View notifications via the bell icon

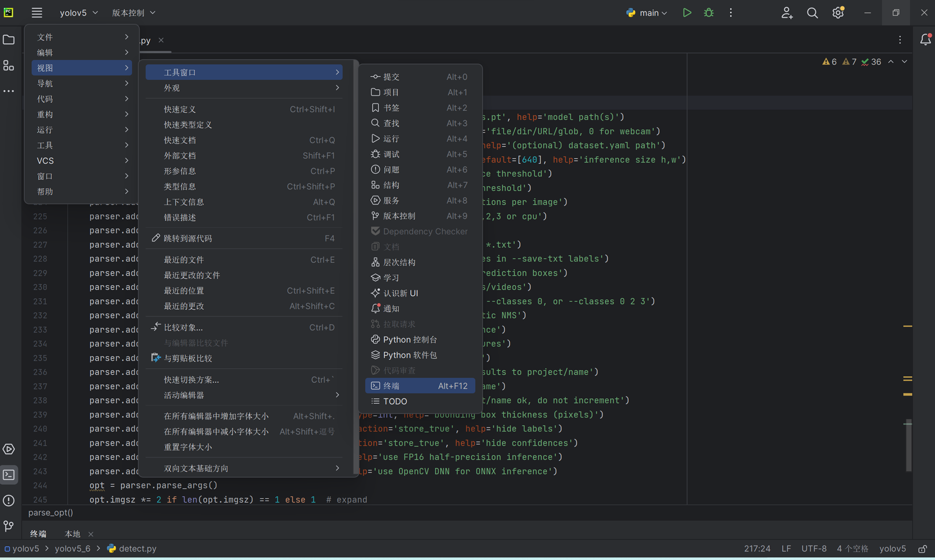click(925, 39)
